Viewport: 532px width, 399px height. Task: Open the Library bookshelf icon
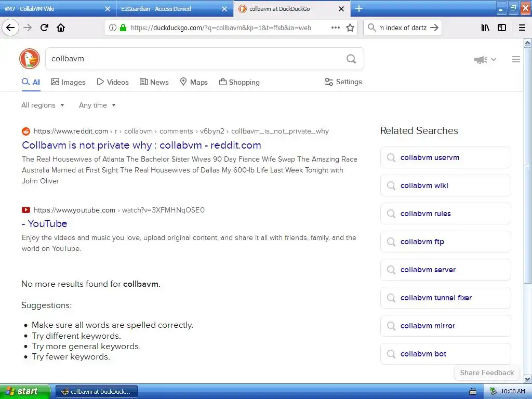tap(485, 28)
